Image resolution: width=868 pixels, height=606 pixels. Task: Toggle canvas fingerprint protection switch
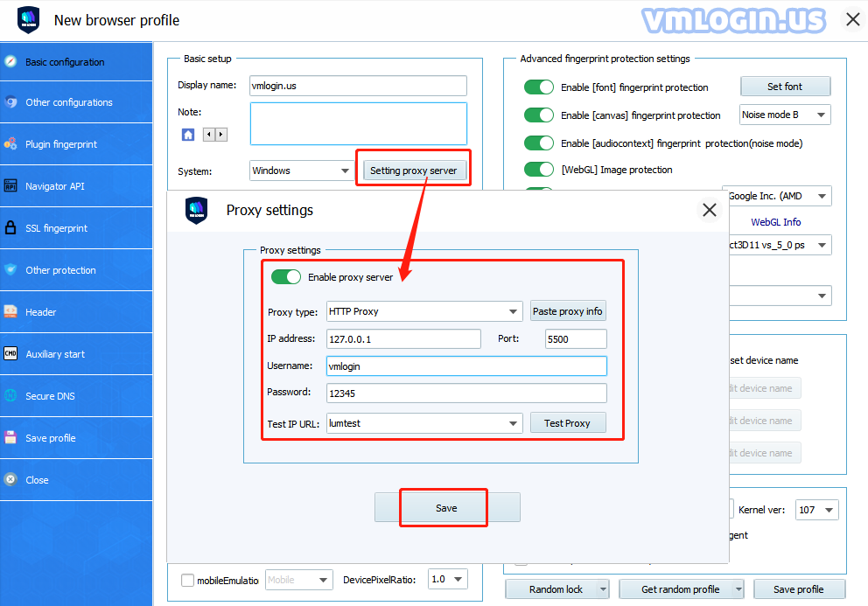[x=539, y=115]
